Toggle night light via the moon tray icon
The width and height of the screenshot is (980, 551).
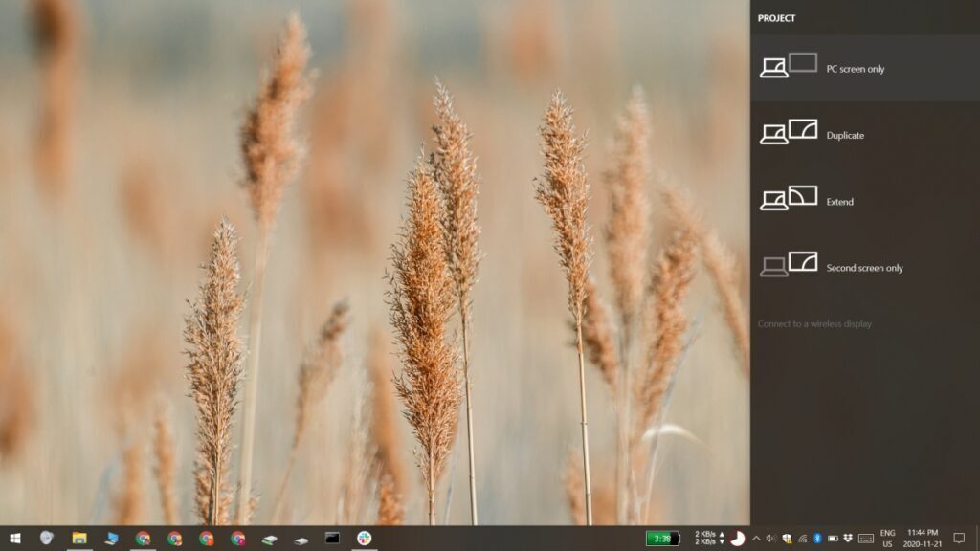(x=737, y=538)
